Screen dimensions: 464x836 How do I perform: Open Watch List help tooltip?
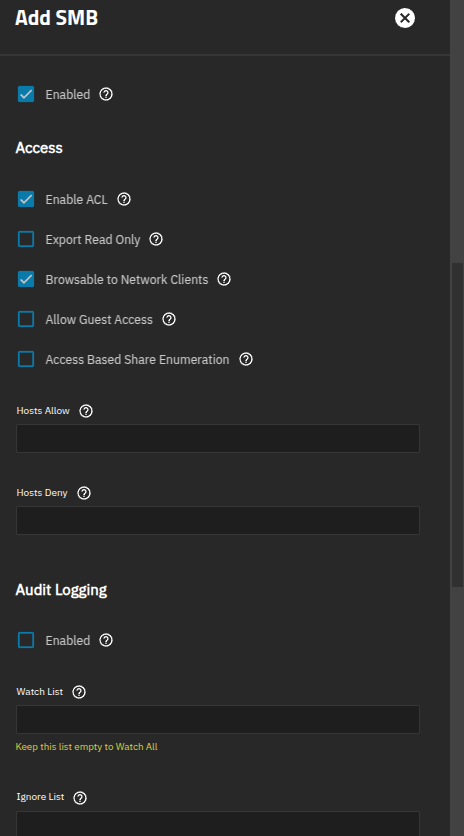(x=79, y=692)
